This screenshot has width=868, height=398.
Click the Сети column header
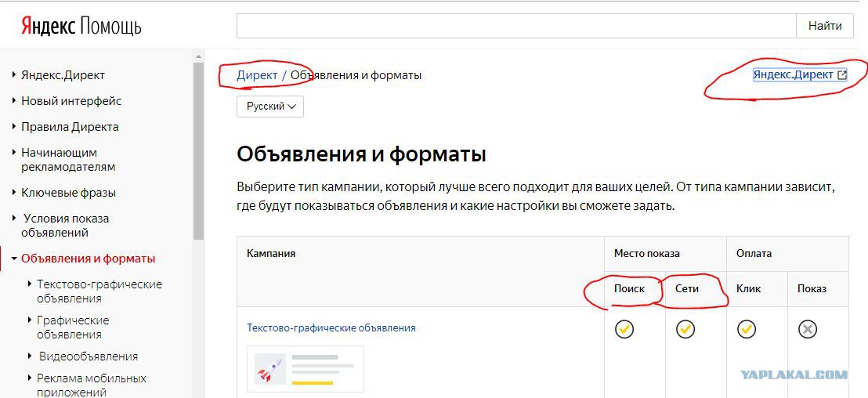coord(687,288)
